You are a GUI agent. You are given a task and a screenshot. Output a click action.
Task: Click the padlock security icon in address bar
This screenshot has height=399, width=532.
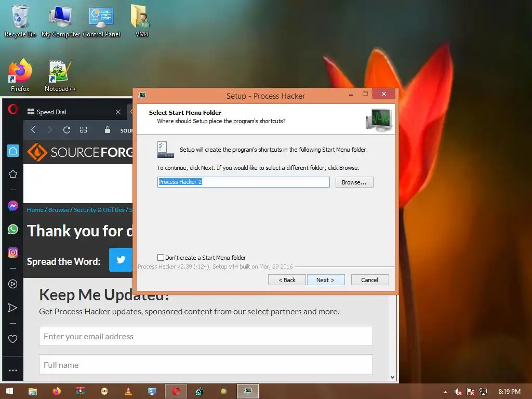click(108, 129)
